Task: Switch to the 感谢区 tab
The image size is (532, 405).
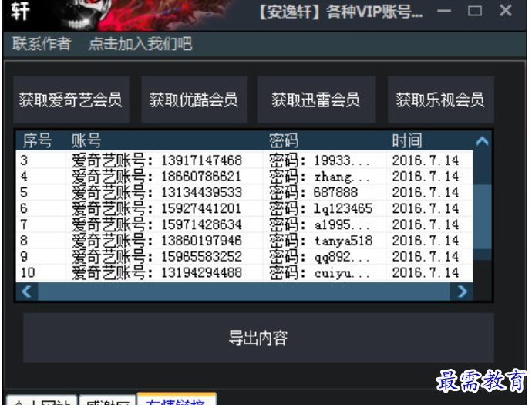Action: tap(107, 401)
